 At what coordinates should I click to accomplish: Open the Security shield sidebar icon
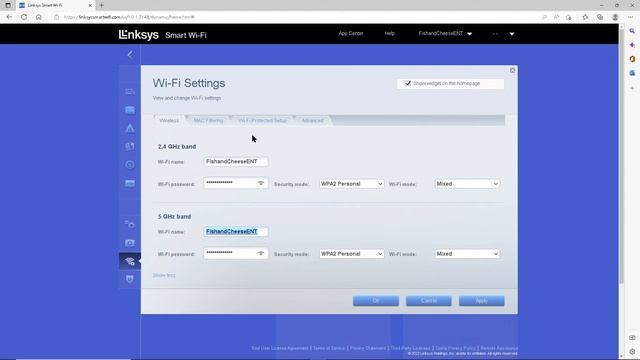coord(130,279)
